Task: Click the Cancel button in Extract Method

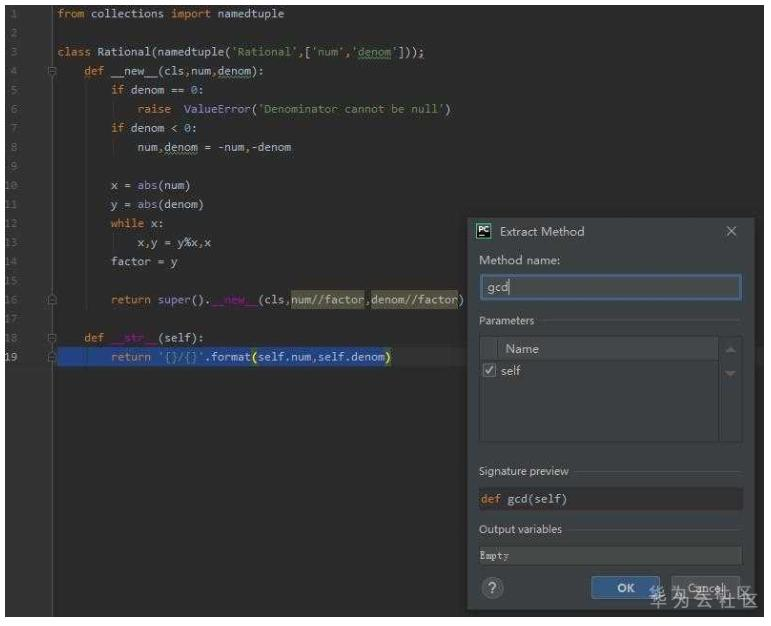Action: (x=706, y=588)
